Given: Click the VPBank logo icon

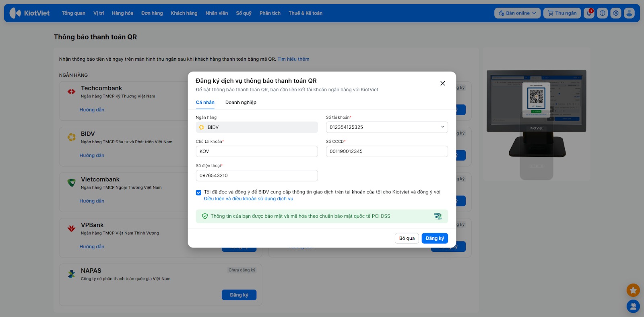Looking at the screenshot, I should coord(72,228).
